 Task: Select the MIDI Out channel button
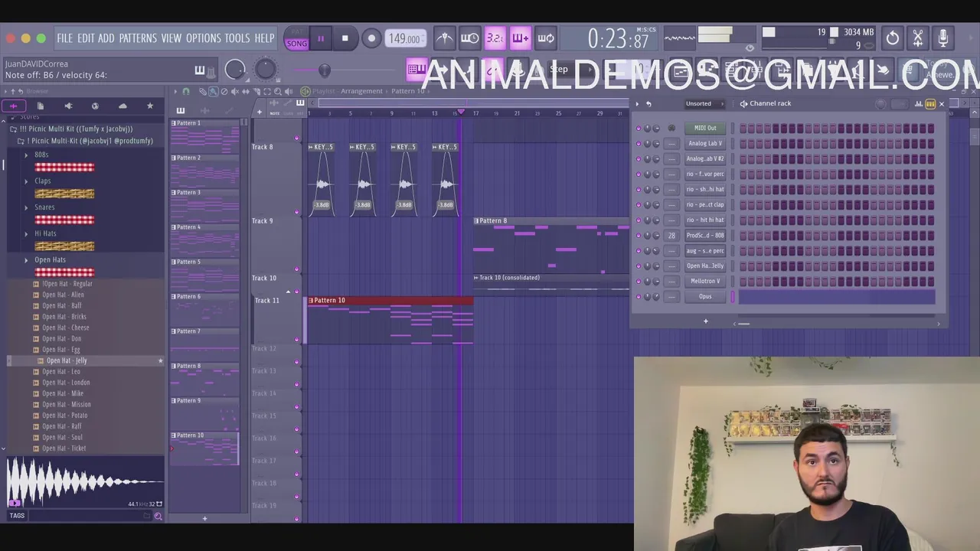(x=705, y=129)
